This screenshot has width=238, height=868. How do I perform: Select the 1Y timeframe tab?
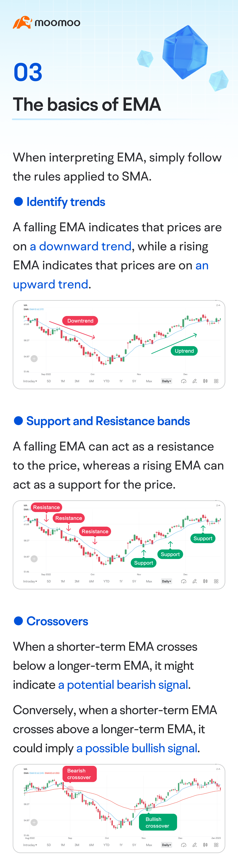click(x=121, y=381)
